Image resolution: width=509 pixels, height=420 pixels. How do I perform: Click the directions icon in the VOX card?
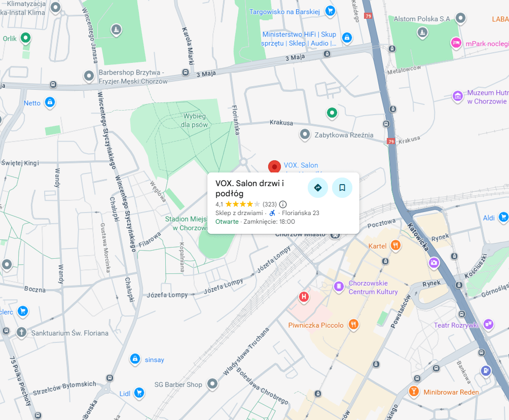[317, 187]
